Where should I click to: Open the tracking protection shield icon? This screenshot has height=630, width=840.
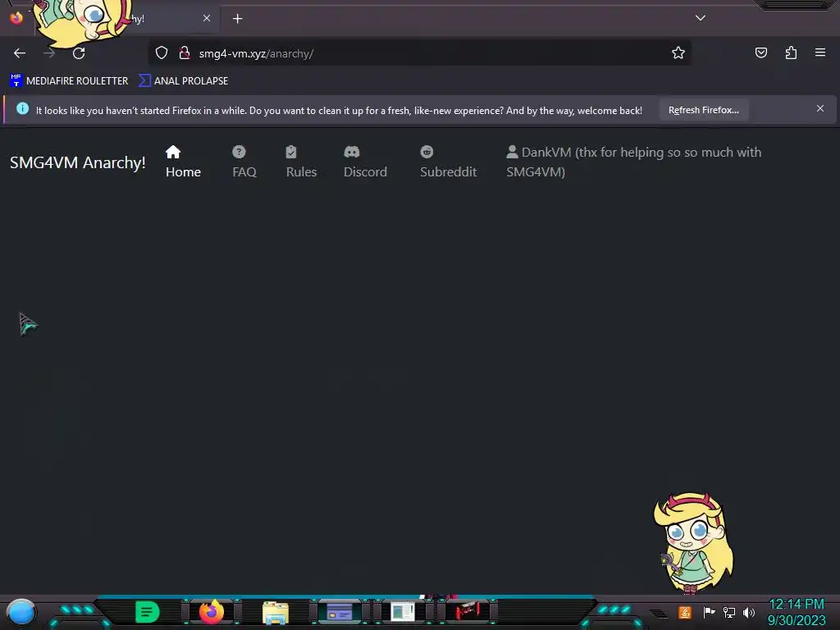(162, 53)
